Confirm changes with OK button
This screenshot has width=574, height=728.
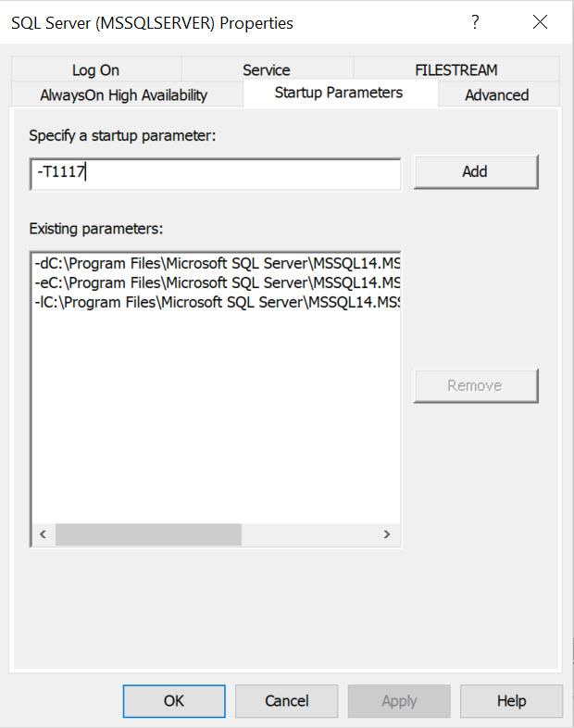pyautogui.click(x=174, y=701)
